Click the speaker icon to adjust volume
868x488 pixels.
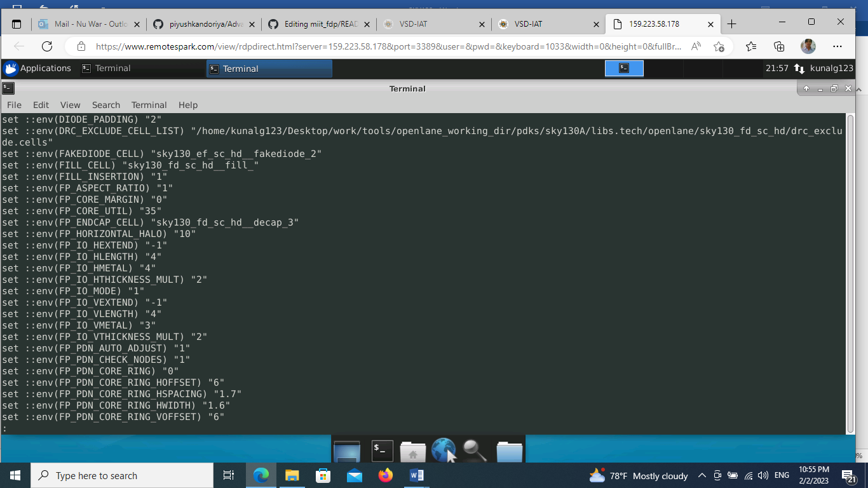click(762, 475)
